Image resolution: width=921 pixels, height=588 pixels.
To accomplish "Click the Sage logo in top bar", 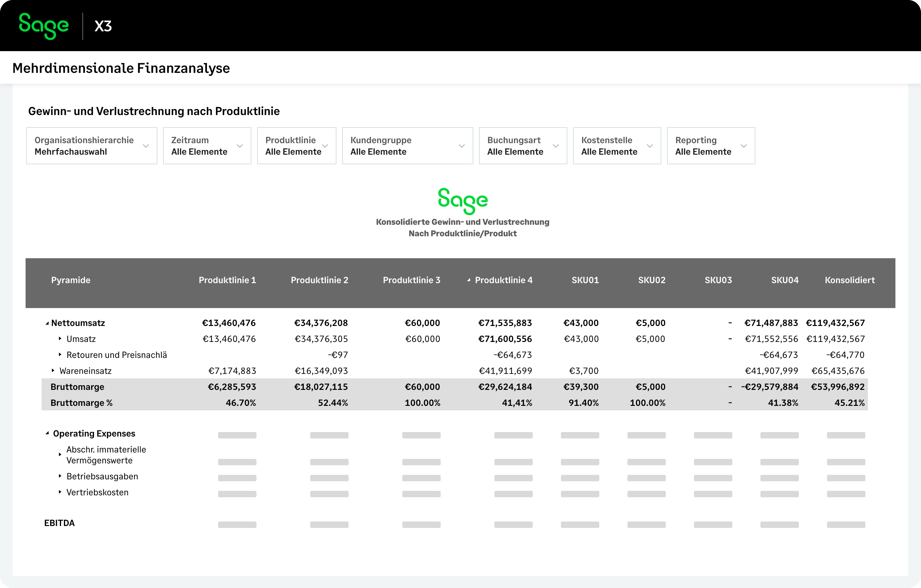I will (43, 26).
